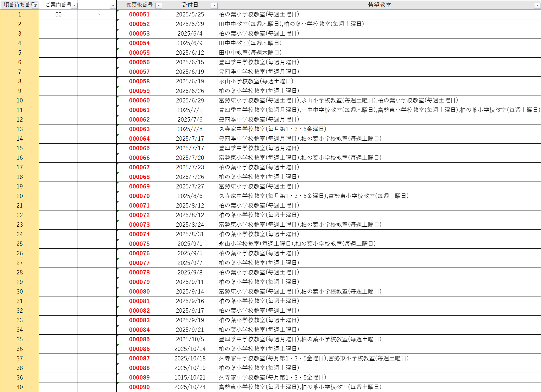Select the 2025/7/20 date cell
Screen dimensions: 541x392
tap(190, 158)
